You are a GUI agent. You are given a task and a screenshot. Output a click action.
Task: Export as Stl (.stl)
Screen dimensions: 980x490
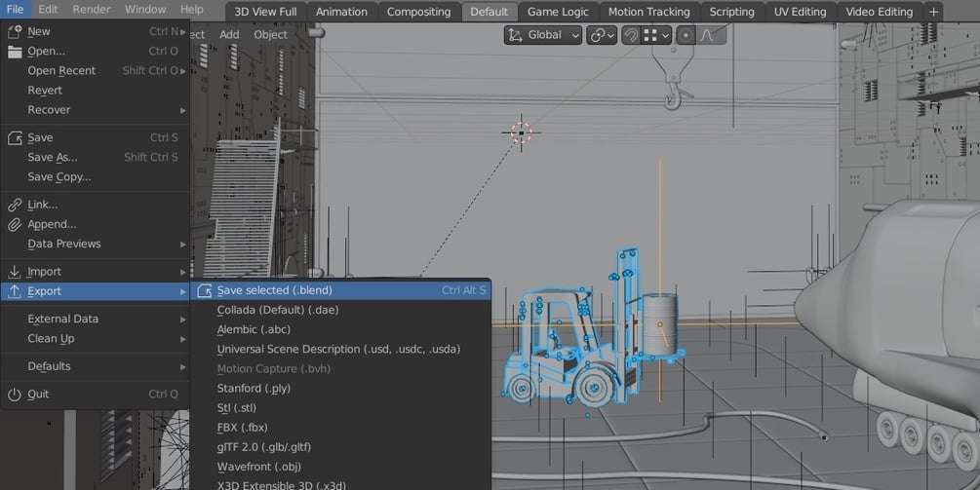coord(340,407)
